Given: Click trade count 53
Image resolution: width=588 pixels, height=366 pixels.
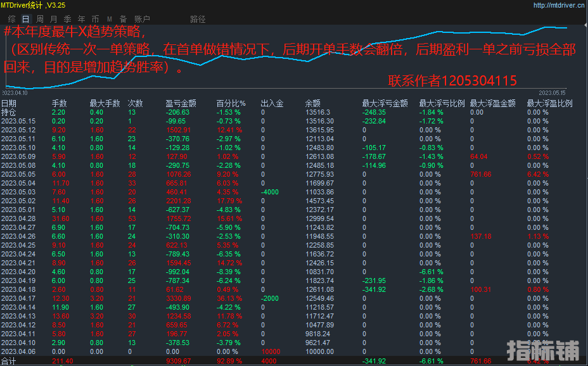Looking at the screenshot, I should [x=132, y=218].
